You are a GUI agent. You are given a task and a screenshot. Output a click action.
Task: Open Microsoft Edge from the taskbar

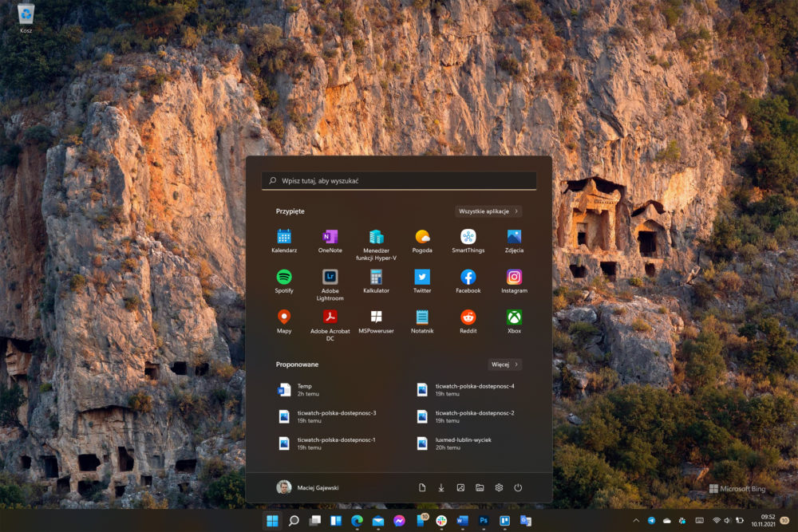358,521
